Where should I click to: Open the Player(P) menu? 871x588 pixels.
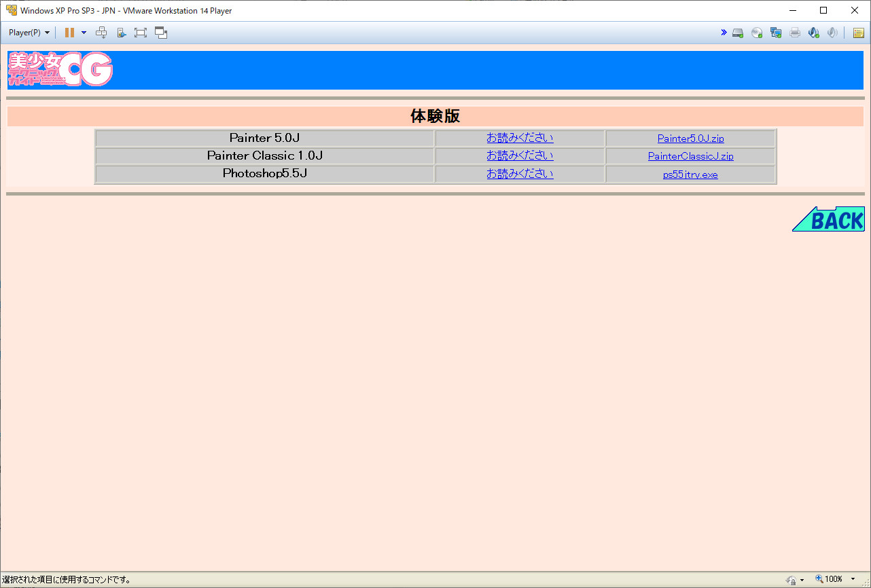29,33
